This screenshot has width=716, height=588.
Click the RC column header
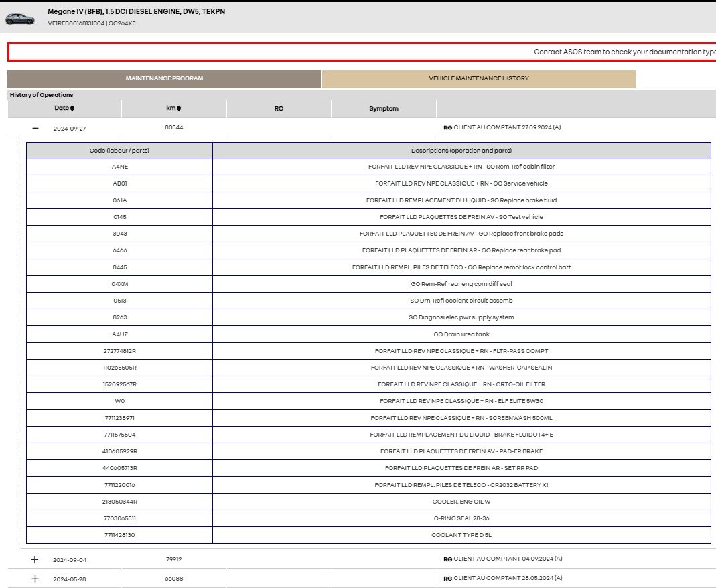pyautogui.click(x=279, y=108)
